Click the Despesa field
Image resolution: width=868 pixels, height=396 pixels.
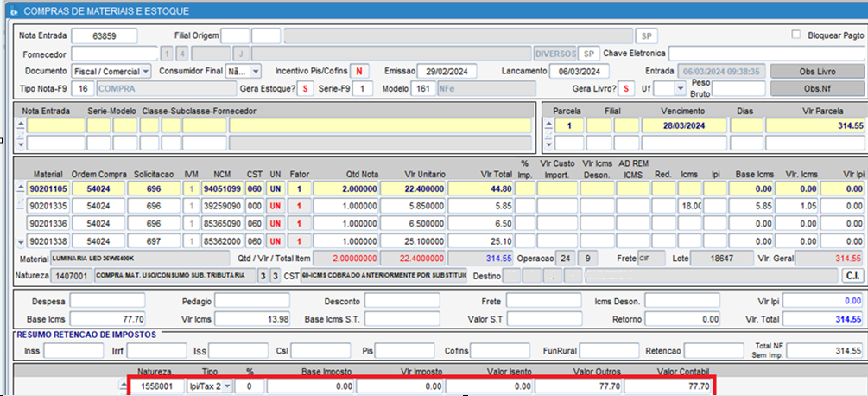(107, 301)
